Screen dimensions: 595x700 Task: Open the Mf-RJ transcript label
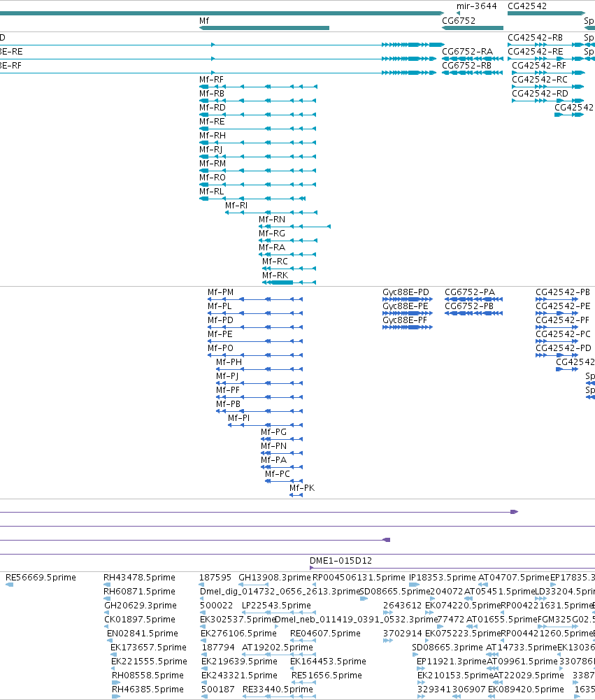[210, 150]
